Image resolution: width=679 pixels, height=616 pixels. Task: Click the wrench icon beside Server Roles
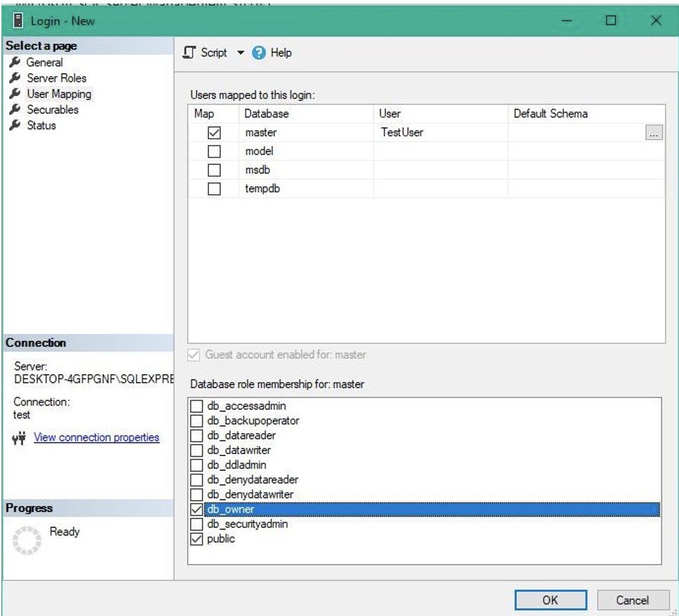tap(14, 78)
